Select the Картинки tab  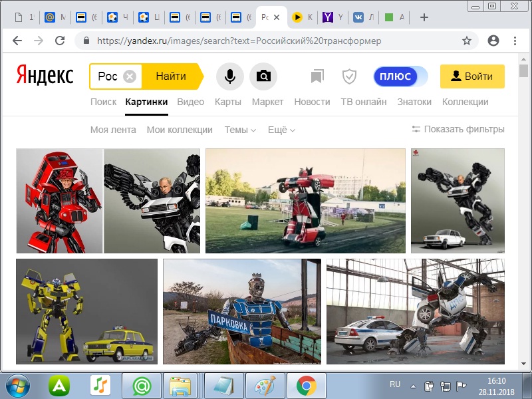(146, 102)
